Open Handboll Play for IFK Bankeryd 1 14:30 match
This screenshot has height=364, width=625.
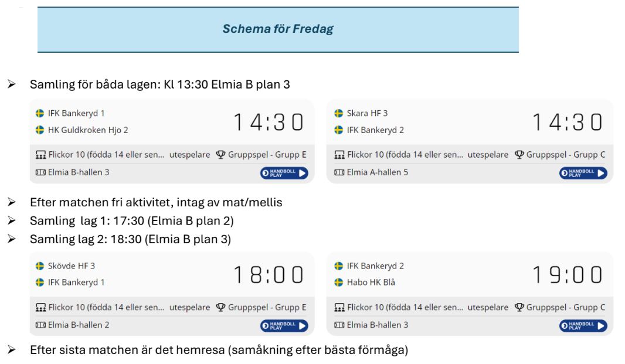(x=284, y=173)
